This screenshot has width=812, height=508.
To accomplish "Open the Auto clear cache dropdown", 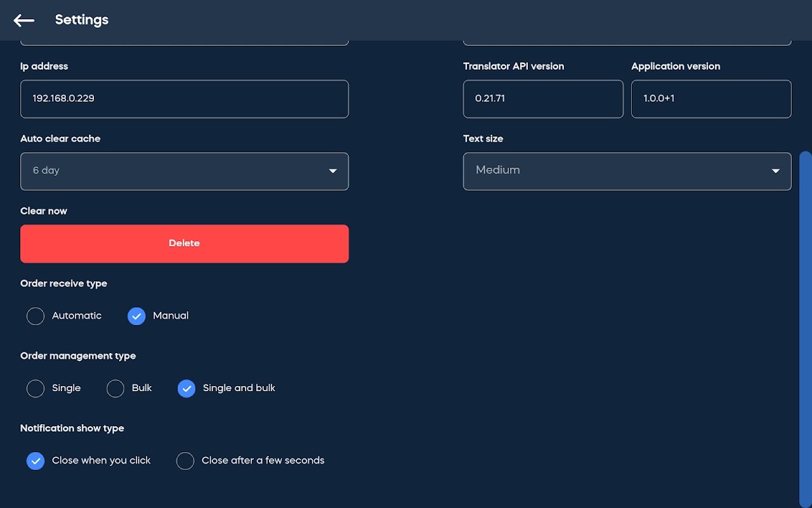I will coord(184,171).
